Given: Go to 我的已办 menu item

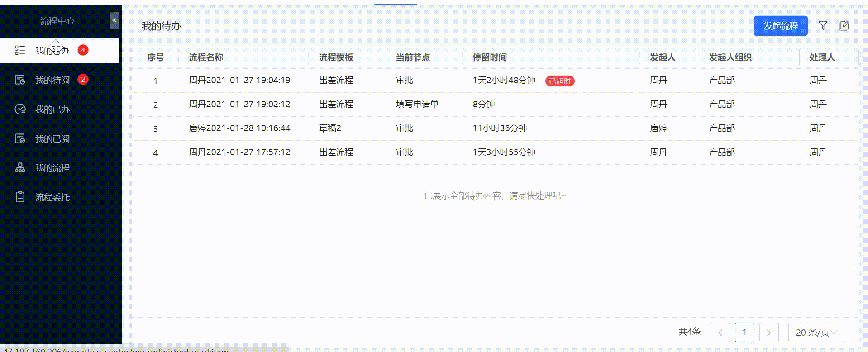Looking at the screenshot, I should coord(59,109).
